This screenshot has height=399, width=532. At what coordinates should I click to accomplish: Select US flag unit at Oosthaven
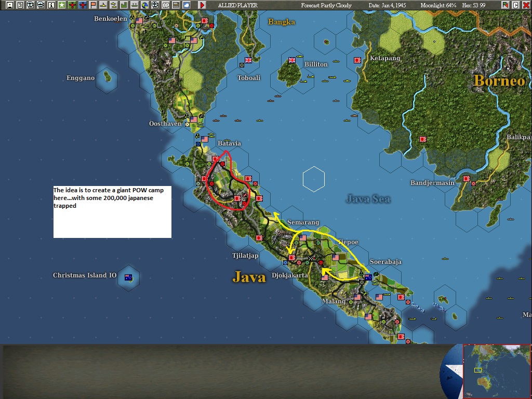[194, 119]
